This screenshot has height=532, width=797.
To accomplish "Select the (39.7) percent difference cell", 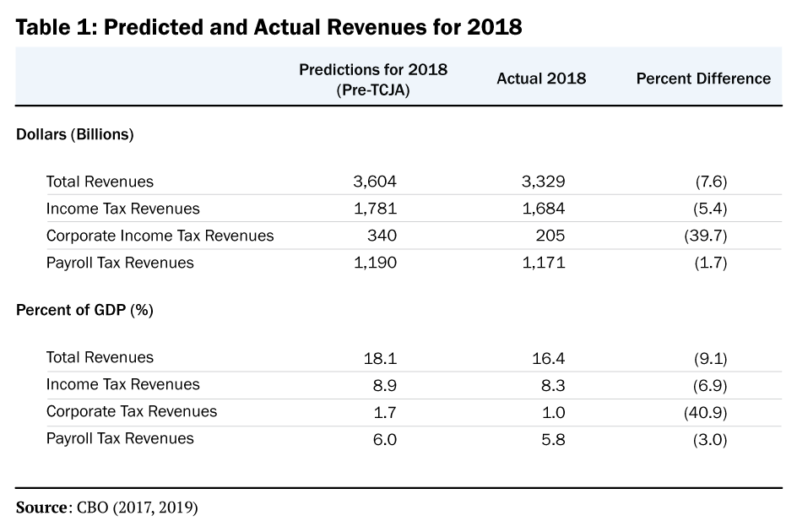I will (705, 236).
